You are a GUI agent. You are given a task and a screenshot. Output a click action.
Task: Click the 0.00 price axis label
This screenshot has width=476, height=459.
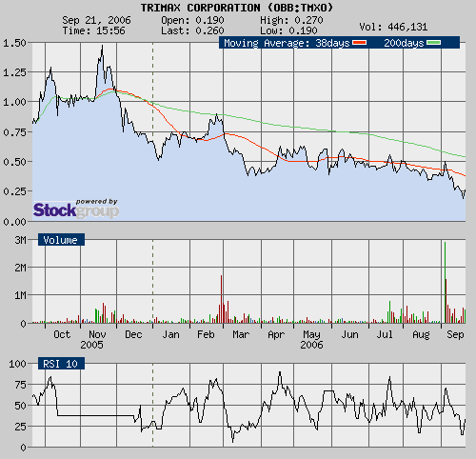click(14, 222)
